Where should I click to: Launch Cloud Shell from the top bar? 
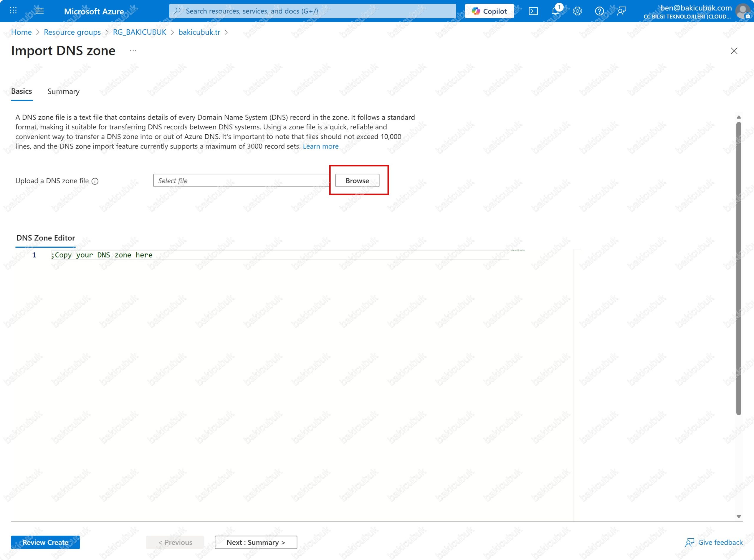click(533, 11)
